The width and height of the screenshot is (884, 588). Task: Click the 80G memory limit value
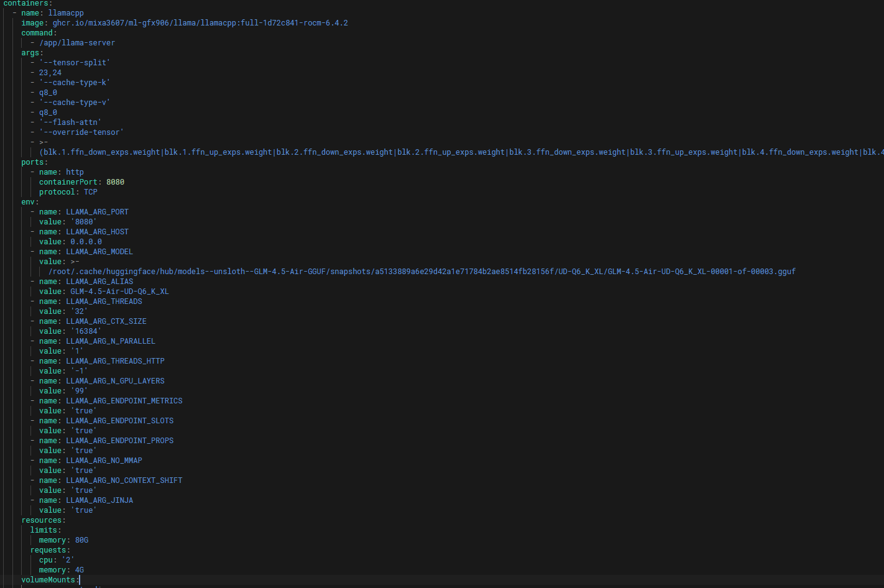(x=81, y=540)
